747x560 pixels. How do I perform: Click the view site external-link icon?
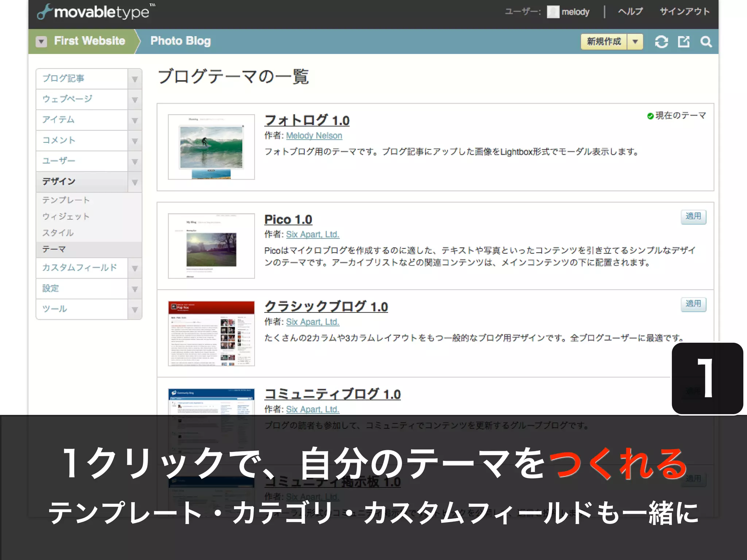click(x=684, y=42)
